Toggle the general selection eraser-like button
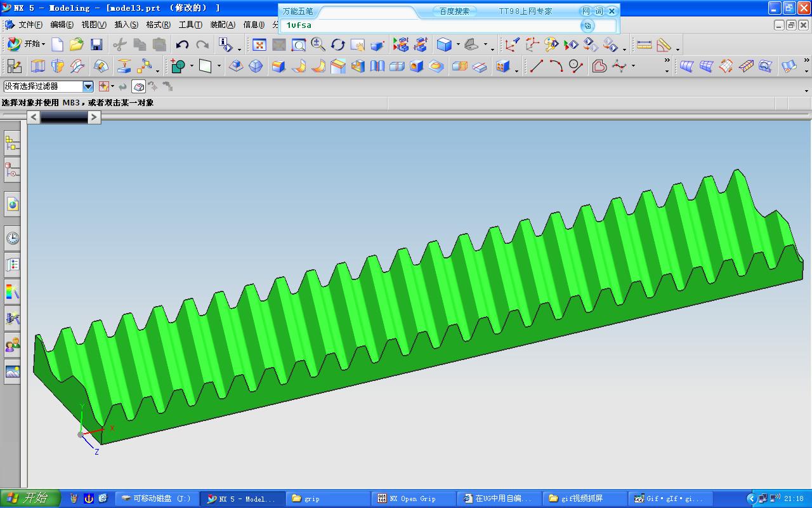812x508 pixels. tap(139, 86)
